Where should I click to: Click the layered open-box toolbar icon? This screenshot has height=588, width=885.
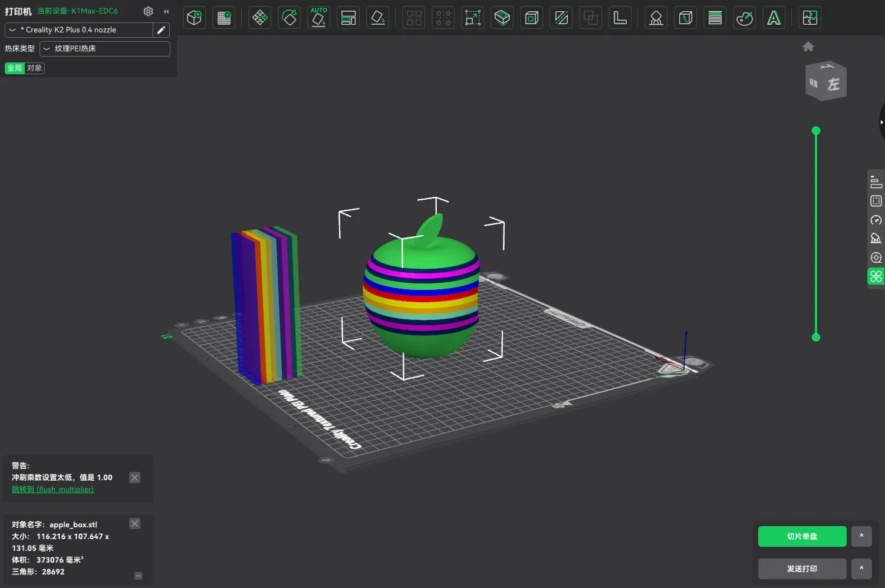click(502, 18)
